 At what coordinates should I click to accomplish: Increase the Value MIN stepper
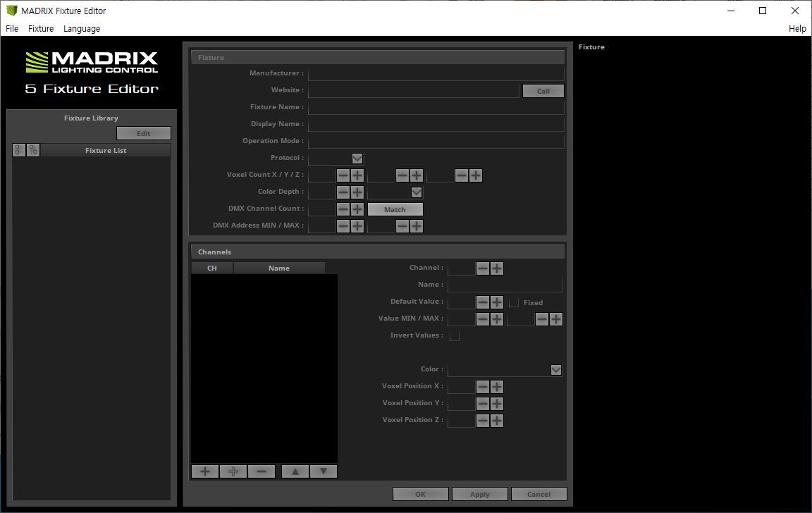tap(497, 319)
